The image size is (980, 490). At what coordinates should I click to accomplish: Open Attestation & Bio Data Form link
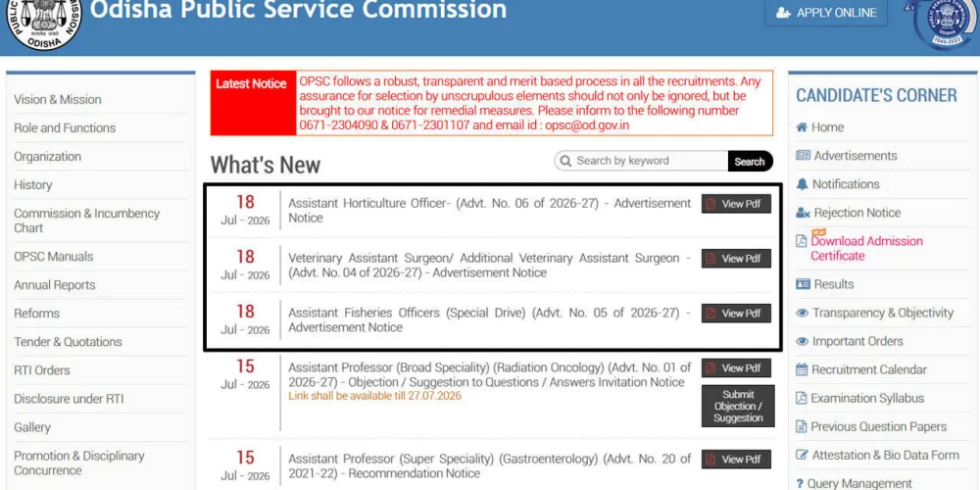(886, 455)
